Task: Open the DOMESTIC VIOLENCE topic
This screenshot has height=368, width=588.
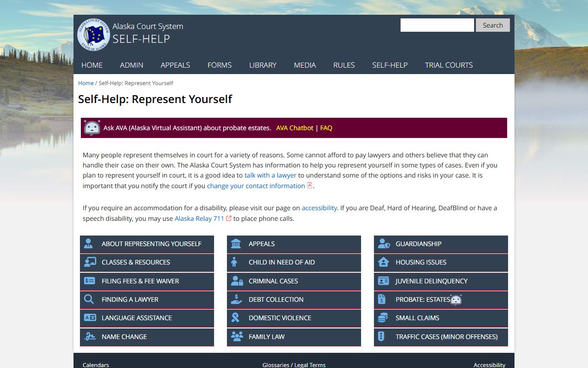Action: point(294,318)
